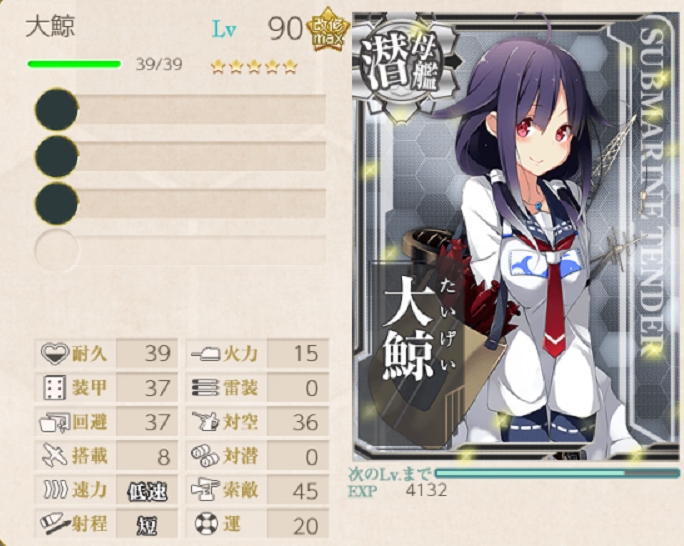Click the 耐久 heart HP icon
The width and height of the screenshot is (684, 546).
tap(55, 353)
